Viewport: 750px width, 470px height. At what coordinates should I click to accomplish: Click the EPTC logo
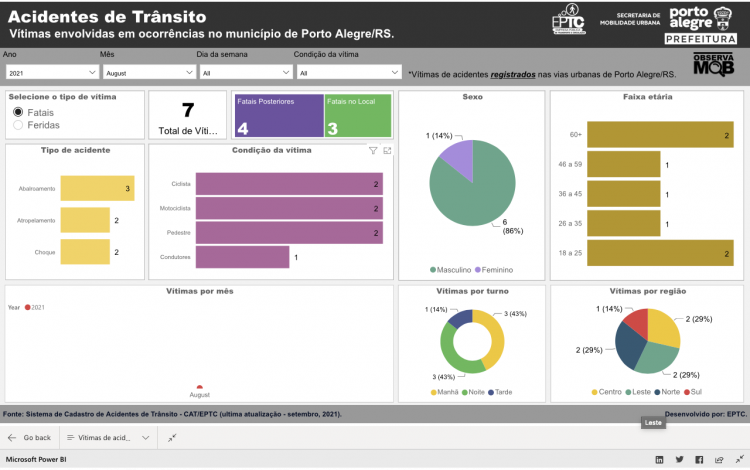pos(569,20)
